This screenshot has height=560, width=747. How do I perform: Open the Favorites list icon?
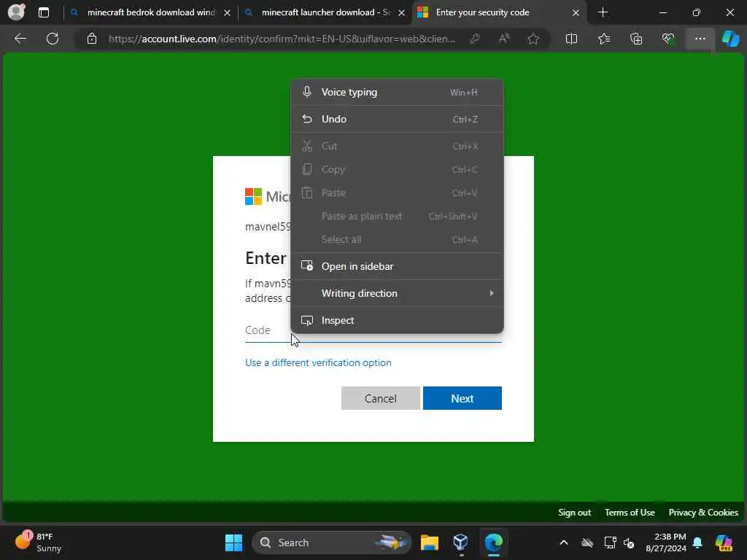coord(603,39)
